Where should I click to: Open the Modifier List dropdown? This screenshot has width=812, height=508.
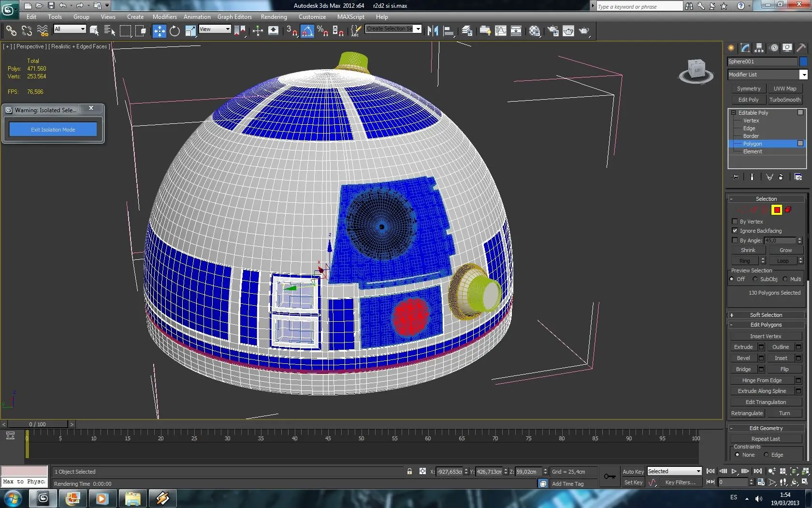coord(768,75)
